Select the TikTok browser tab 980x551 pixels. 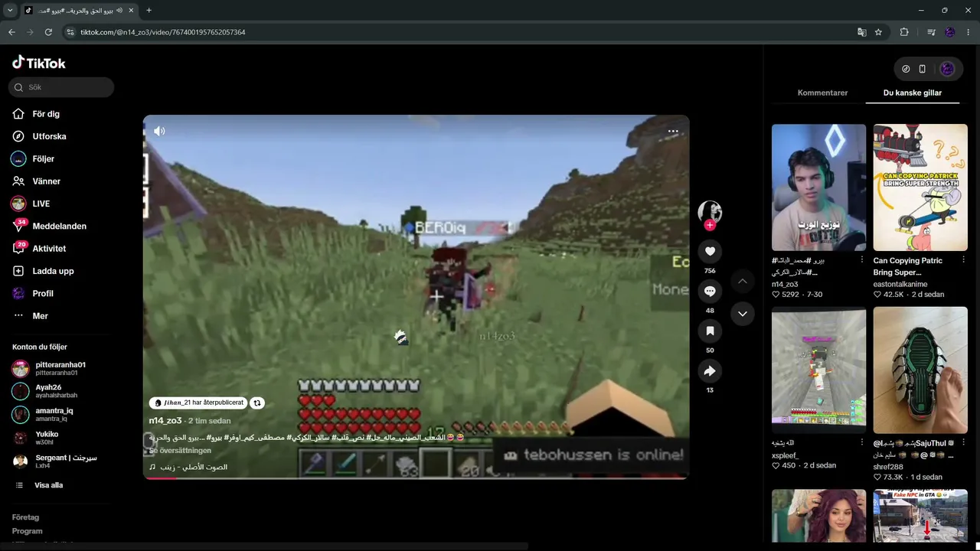79,11
